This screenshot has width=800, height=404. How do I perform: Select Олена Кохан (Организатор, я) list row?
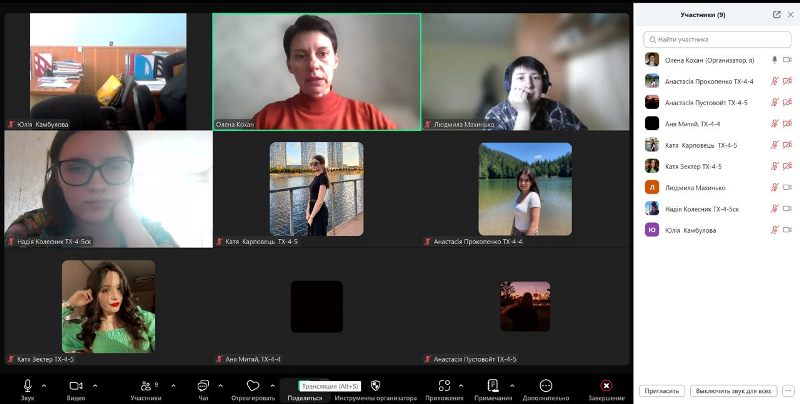click(717, 60)
